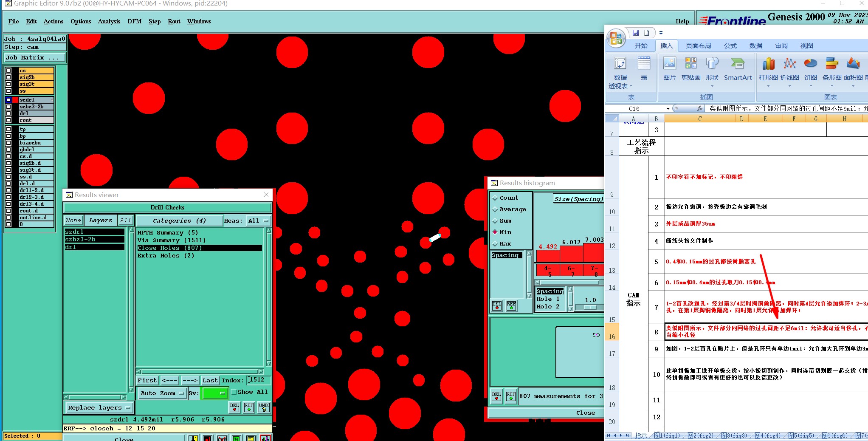Open the Meas: All dropdown
This screenshot has width=868, height=441.
259,221
